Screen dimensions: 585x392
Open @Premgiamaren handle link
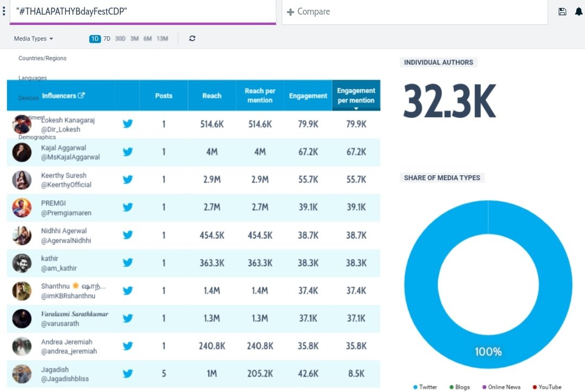(x=66, y=213)
